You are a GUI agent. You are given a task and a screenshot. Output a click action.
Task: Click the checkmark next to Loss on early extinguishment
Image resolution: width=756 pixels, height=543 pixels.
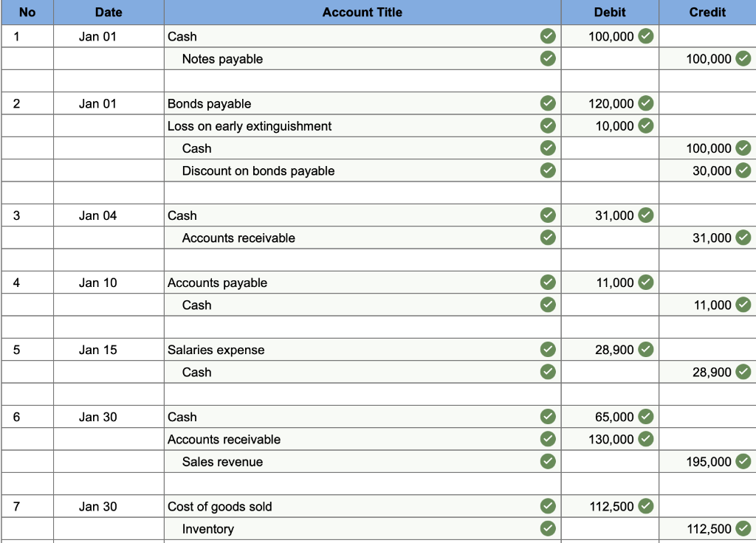[x=548, y=125]
